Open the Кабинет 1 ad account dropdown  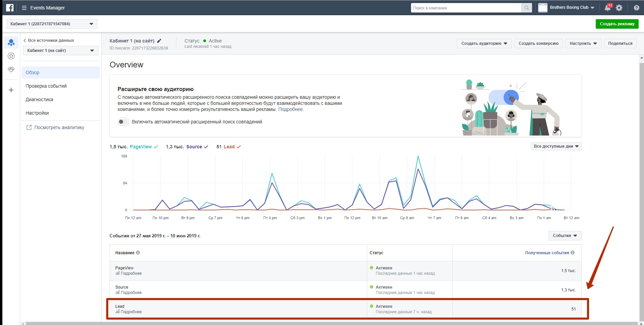point(52,24)
